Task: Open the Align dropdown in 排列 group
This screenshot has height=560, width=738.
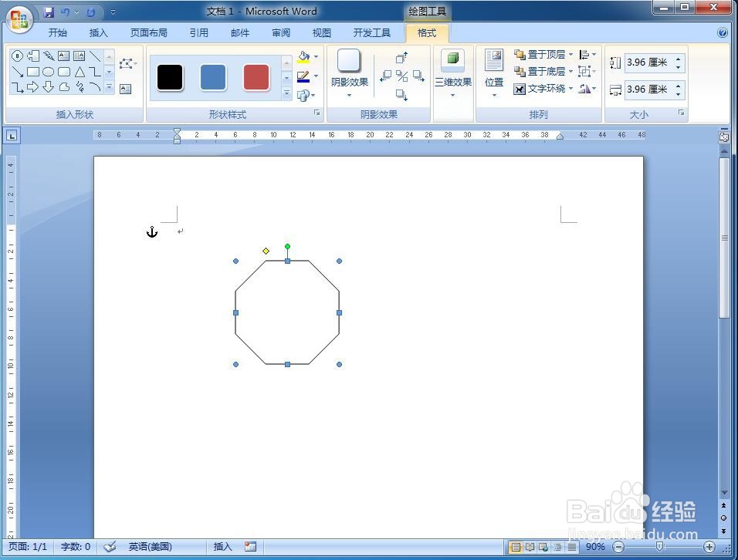Action: click(x=587, y=55)
